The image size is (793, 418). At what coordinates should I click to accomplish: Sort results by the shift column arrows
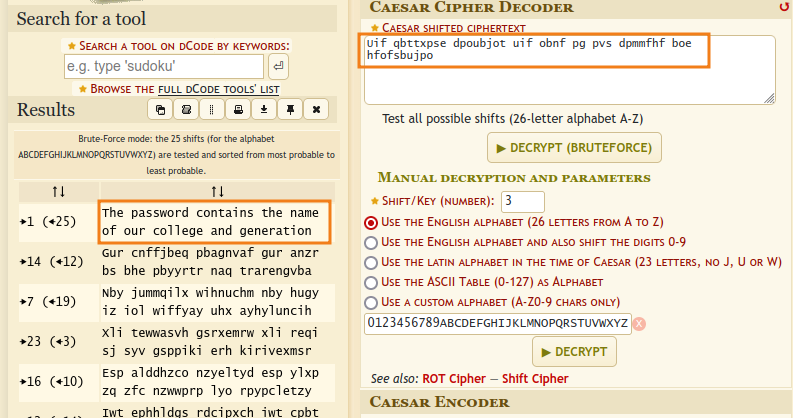pos(58,191)
